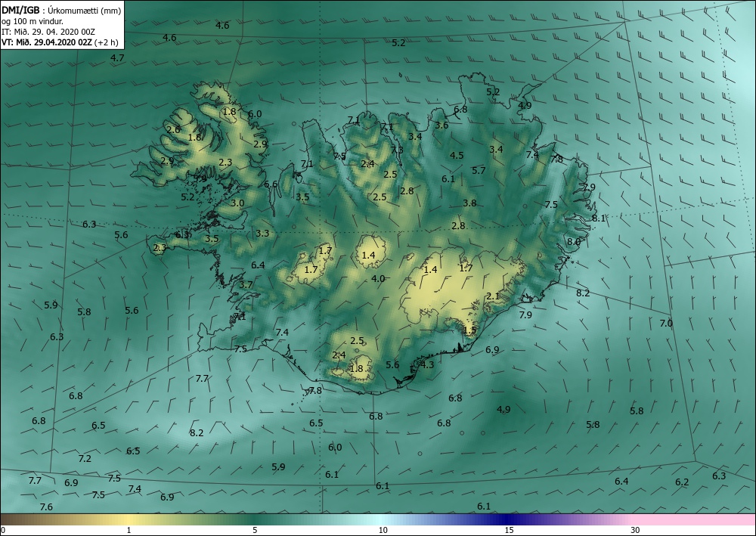This screenshot has height=536, width=756.
Task: Select the 8.0 reading on the map
Action: coord(574,241)
